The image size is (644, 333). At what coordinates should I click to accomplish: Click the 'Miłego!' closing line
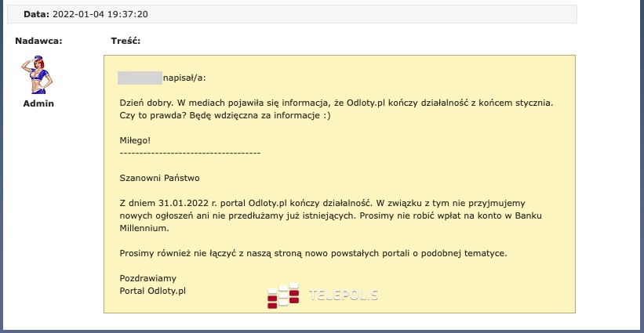[134, 140]
